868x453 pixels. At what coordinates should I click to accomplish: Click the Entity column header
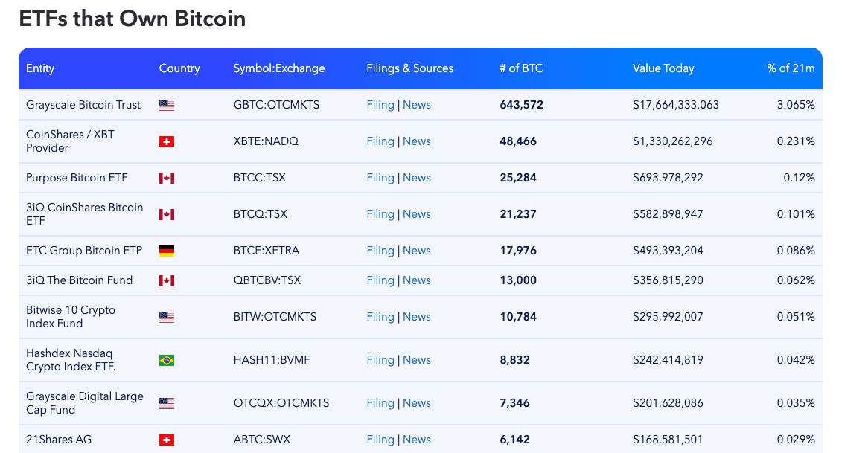tap(40, 68)
